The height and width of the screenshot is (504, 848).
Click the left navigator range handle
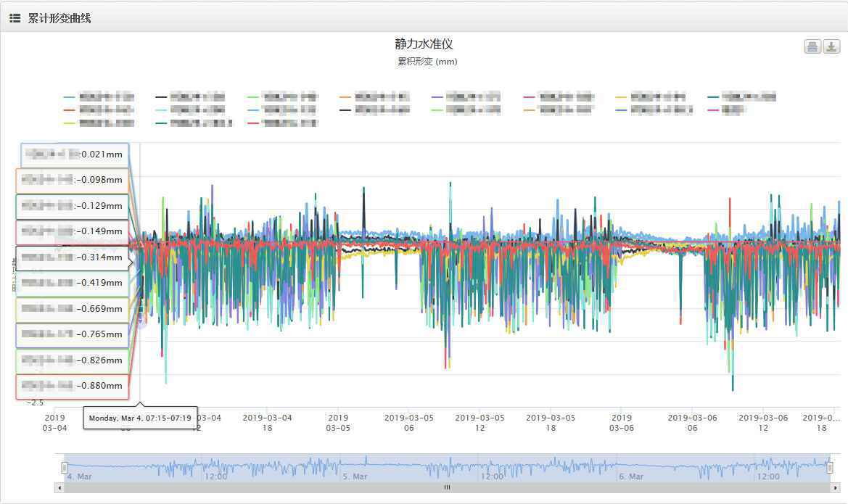[65, 468]
